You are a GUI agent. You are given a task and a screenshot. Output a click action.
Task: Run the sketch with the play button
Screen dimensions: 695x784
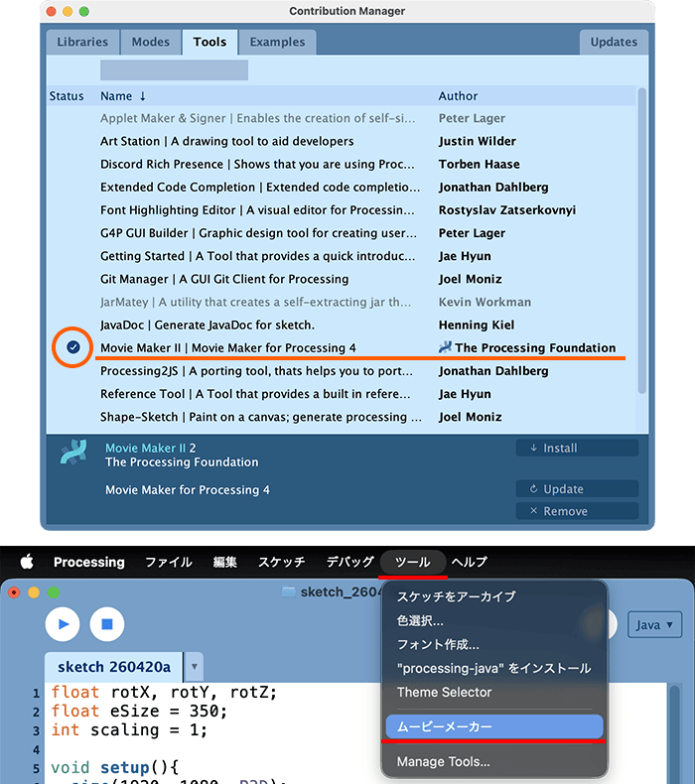[x=63, y=624]
